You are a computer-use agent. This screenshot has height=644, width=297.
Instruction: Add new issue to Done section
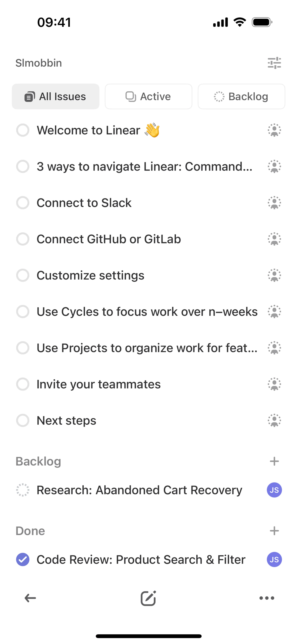274,531
